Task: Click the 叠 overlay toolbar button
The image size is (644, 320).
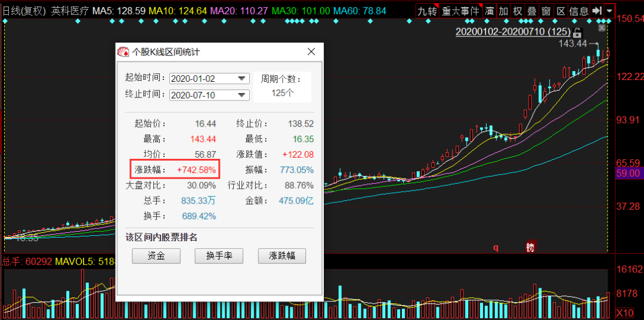Action: pos(532,11)
